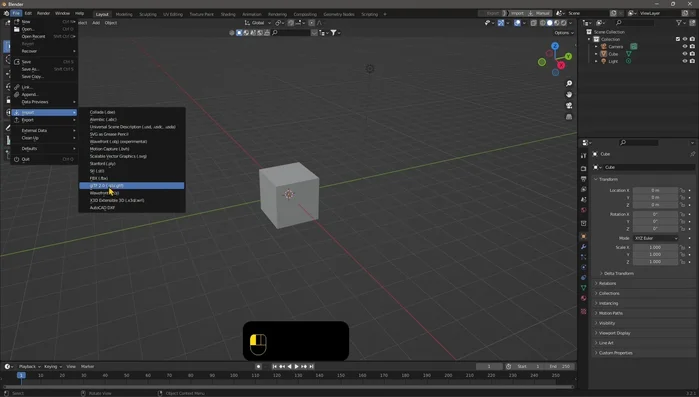This screenshot has width=699, height=397.
Task: Collapse the Transform panel
Action: [x=608, y=179]
